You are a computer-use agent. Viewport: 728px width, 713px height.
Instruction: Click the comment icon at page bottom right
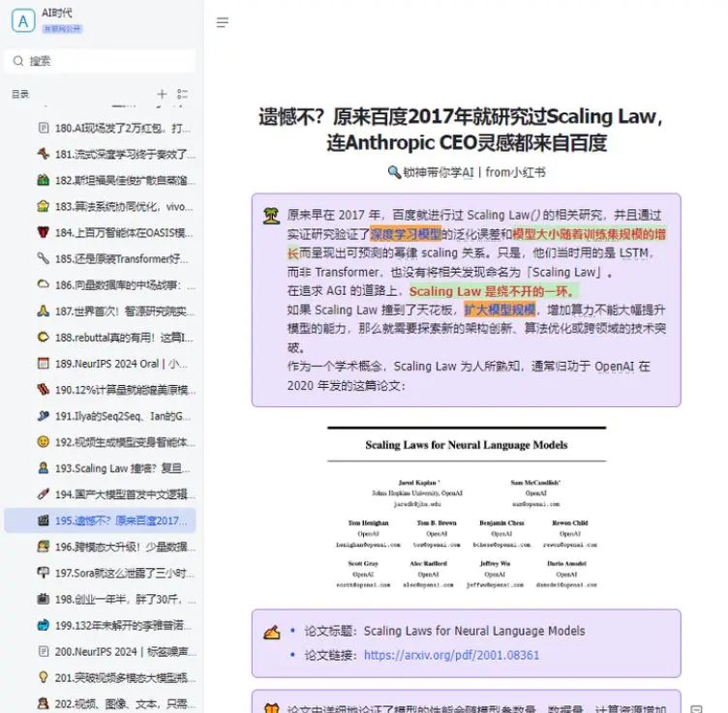point(696,708)
